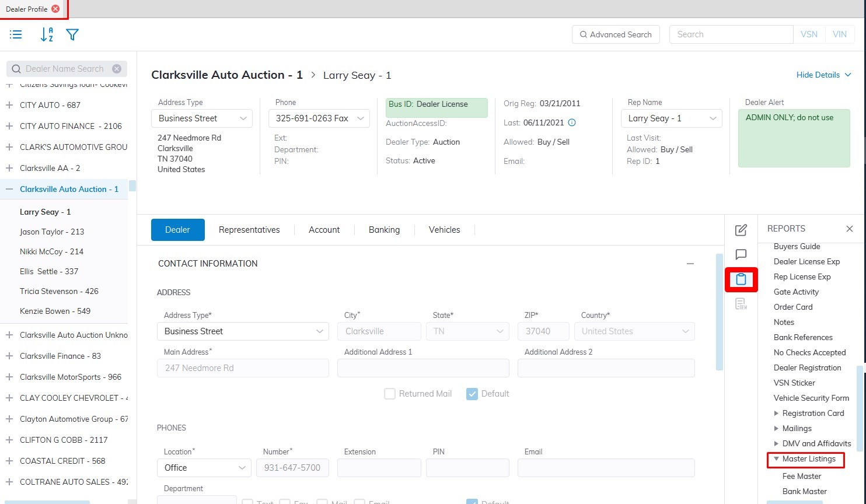Toggle the Returned Mail checkbox
The width and height of the screenshot is (866, 504).
point(390,394)
